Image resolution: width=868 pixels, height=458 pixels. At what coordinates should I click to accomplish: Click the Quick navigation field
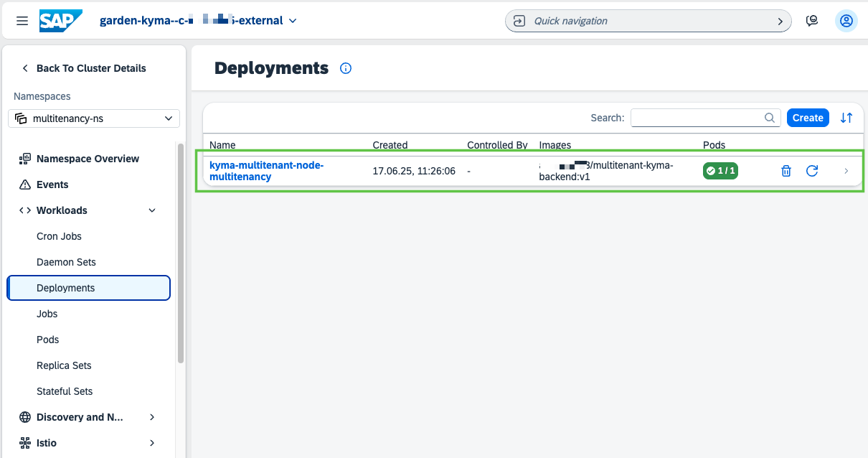click(648, 21)
